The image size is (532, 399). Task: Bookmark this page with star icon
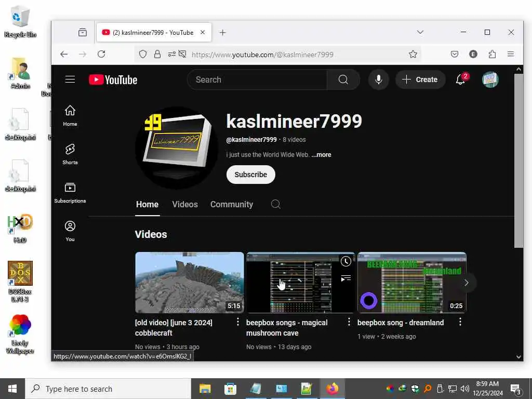pos(413,54)
